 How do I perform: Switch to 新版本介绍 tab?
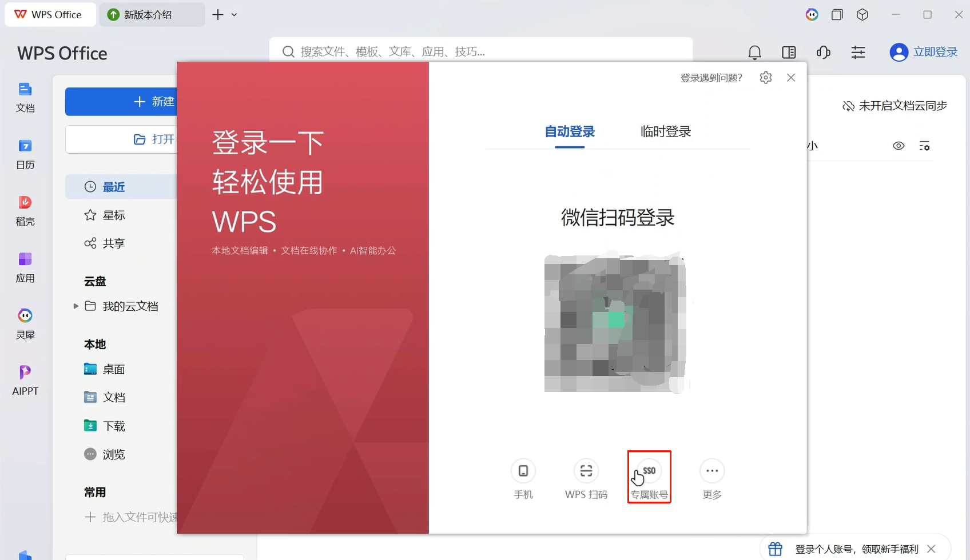(x=152, y=15)
